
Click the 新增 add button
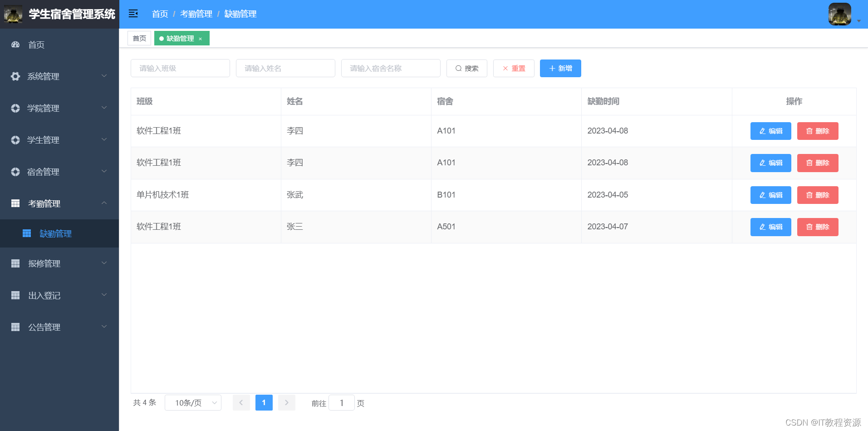click(x=560, y=68)
